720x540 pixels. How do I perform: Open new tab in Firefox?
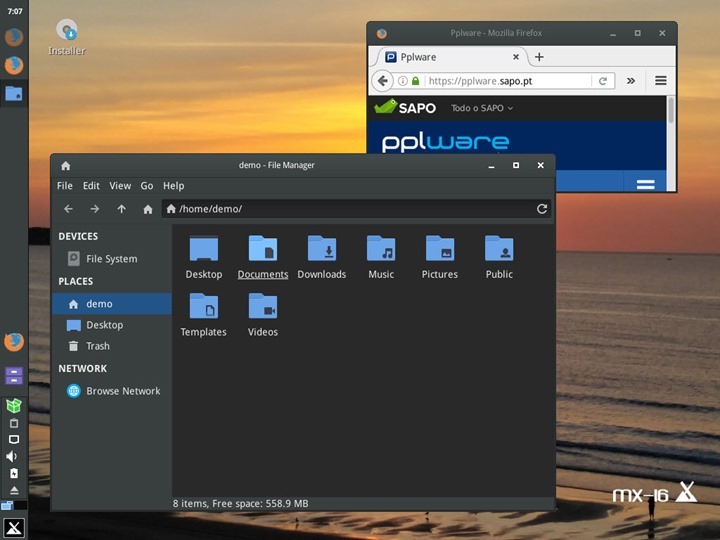coord(539,57)
